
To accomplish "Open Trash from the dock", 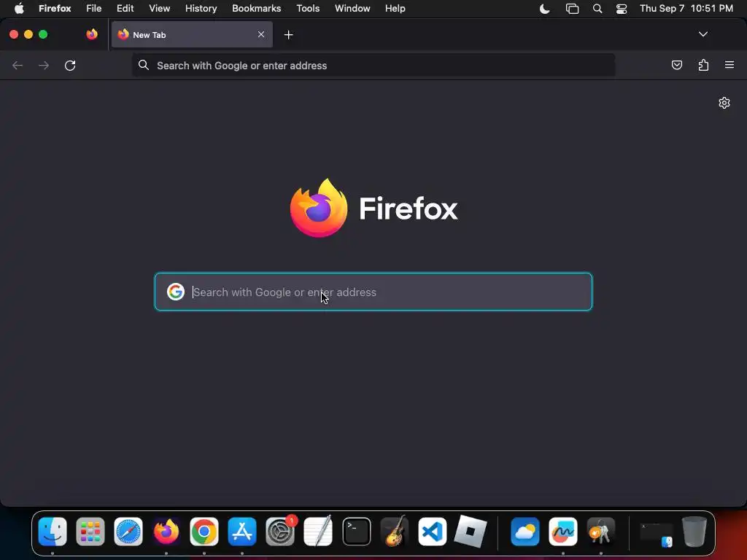I will point(694,531).
